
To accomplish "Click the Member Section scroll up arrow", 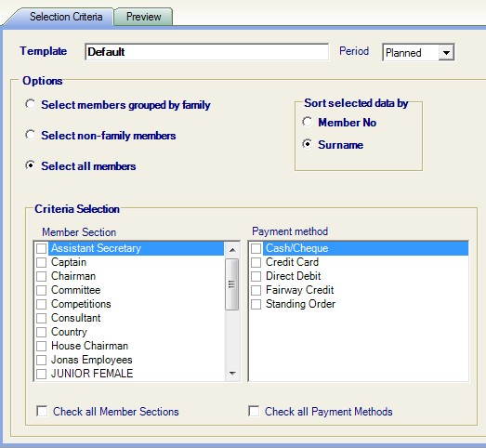I will [x=232, y=249].
